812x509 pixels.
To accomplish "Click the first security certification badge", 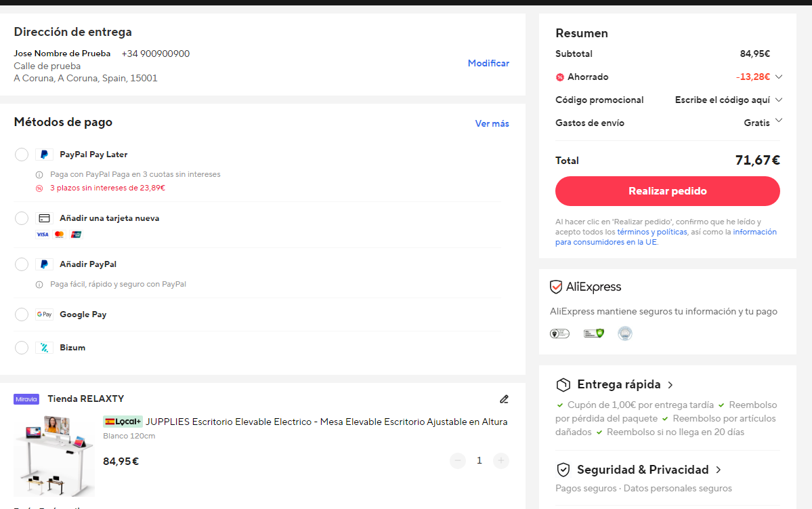I will coord(560,334).
